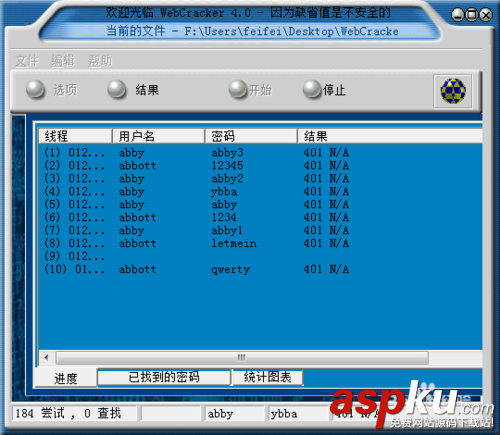Viewport: 500px width, 435px height.
Task: Click the 开始 sphere button
Action: [x=238, y=89]
